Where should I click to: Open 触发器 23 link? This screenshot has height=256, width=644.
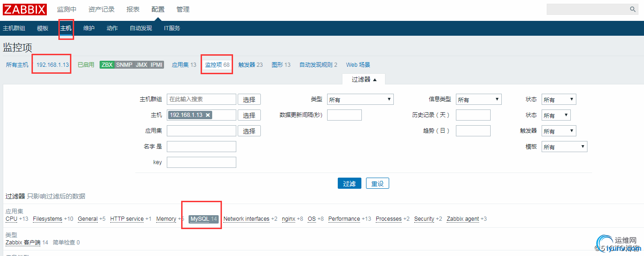coord(251,65)
